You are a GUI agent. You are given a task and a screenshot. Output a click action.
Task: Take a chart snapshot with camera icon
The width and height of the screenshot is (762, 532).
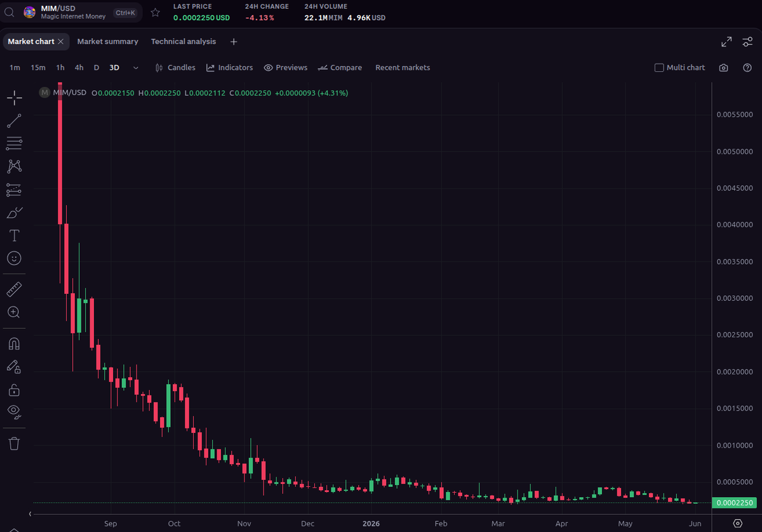pos(723,67)
